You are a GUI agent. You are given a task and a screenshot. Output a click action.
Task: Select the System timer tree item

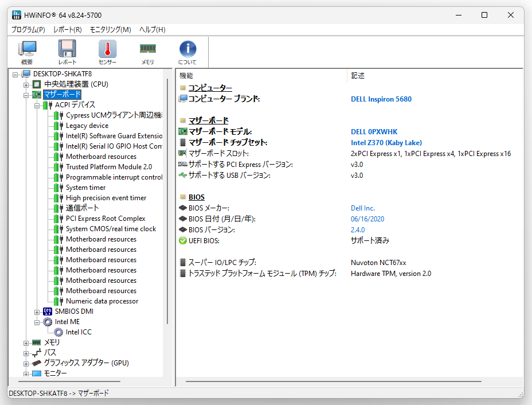[x=85, y=188]
